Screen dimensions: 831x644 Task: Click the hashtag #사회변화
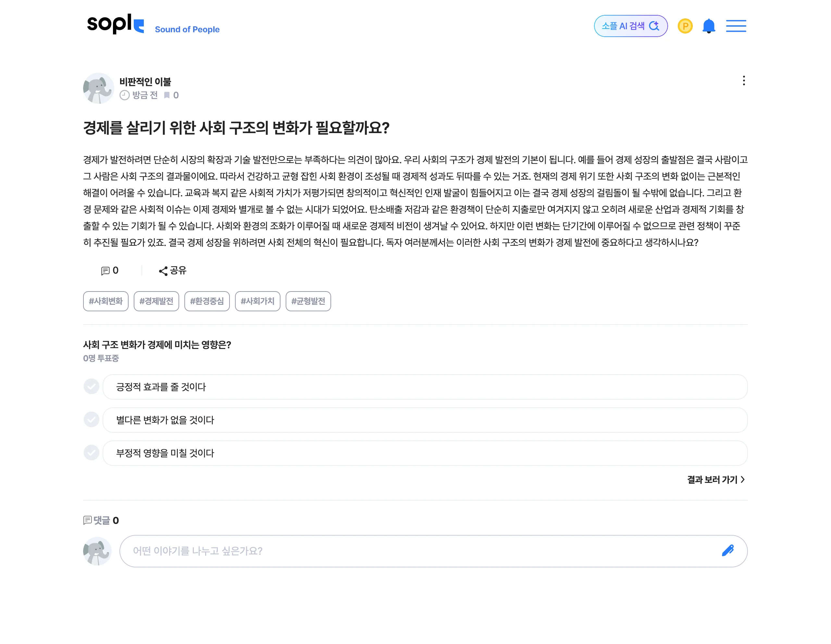[105, 301]
